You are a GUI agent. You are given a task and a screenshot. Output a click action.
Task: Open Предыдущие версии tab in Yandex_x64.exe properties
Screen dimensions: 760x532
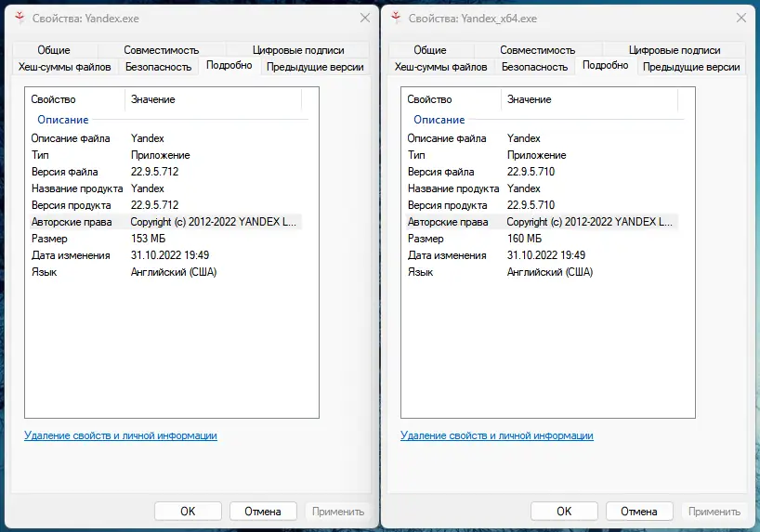point(691,67)
